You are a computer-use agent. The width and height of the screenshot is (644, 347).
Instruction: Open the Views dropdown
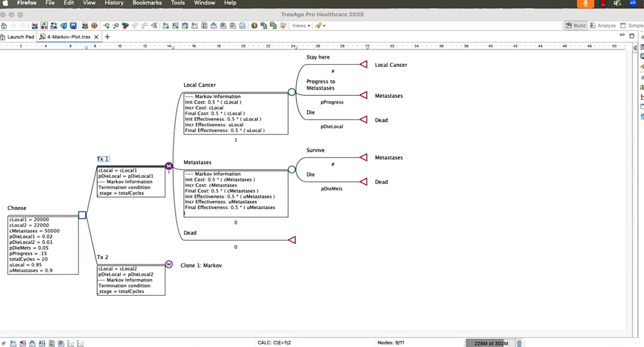(301, 26)
